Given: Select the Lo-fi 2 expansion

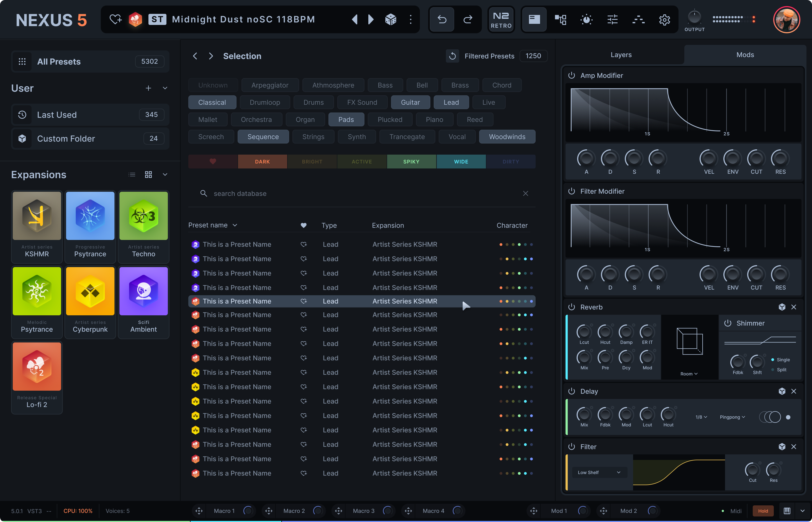Looking at the screenshot, I should pyautogui.click(x=37, y=377).
